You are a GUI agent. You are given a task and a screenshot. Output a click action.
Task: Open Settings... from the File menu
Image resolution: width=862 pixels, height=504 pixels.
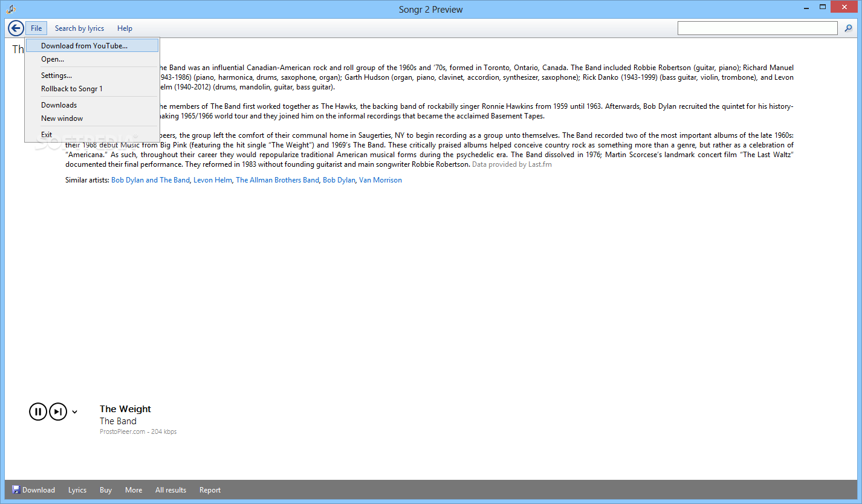(x=92, y=76)
